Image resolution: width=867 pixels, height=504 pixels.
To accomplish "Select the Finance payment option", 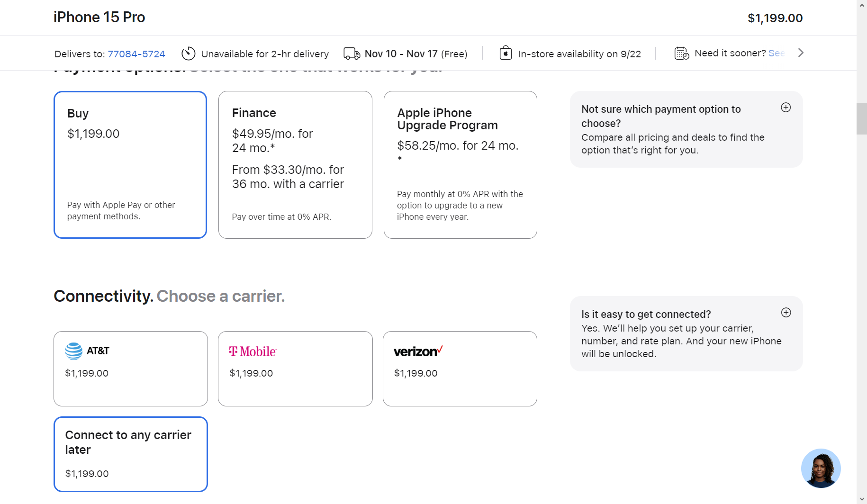I will (295, 165).
